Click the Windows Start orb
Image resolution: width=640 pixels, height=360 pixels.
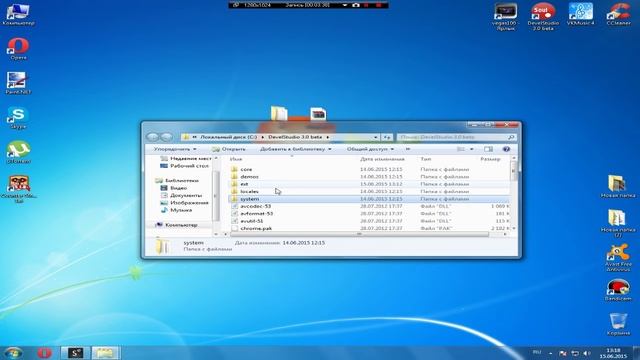[13, 352]
